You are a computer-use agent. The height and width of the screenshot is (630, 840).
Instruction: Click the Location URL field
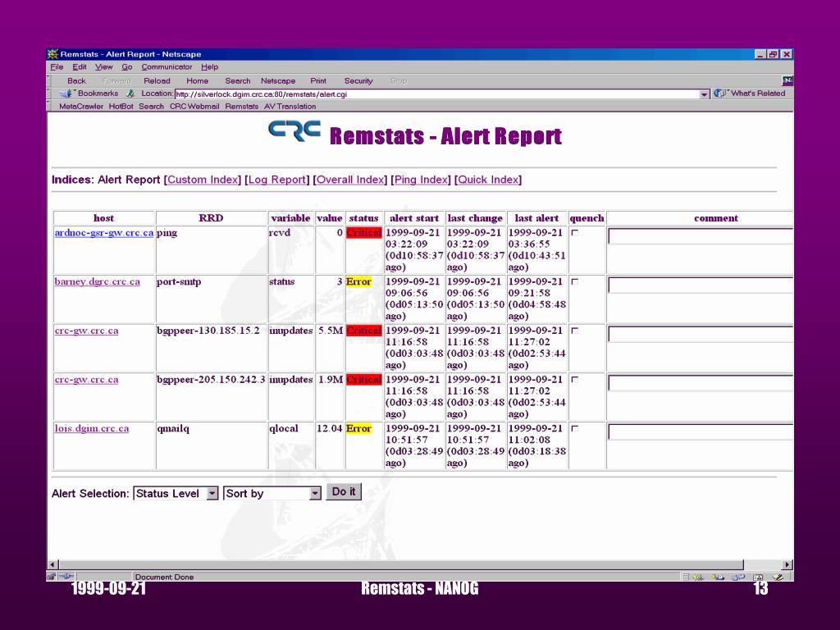point(437,94)
